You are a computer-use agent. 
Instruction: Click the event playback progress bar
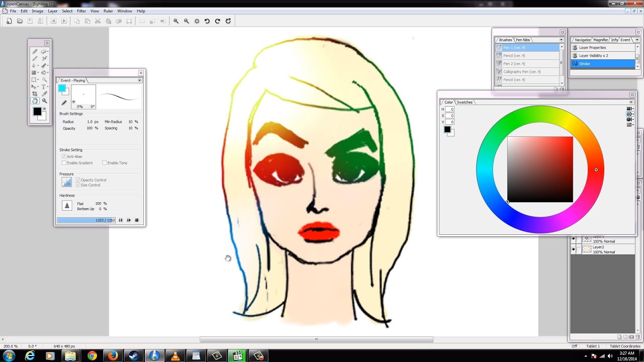[x=86, y=220]
